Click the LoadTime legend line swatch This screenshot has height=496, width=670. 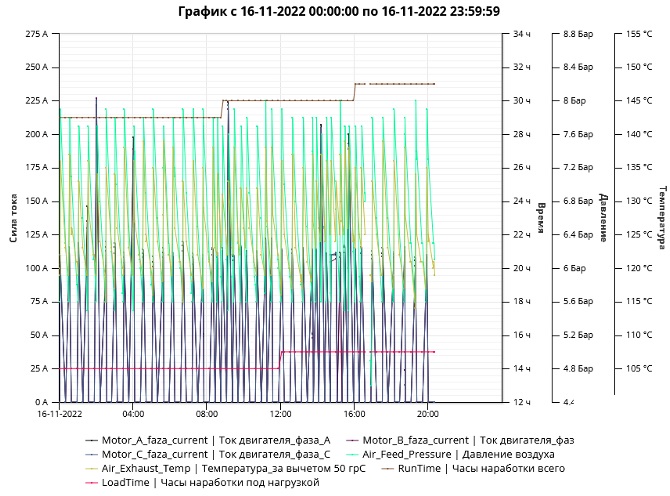pyautogui.click(x=91, y=483)
